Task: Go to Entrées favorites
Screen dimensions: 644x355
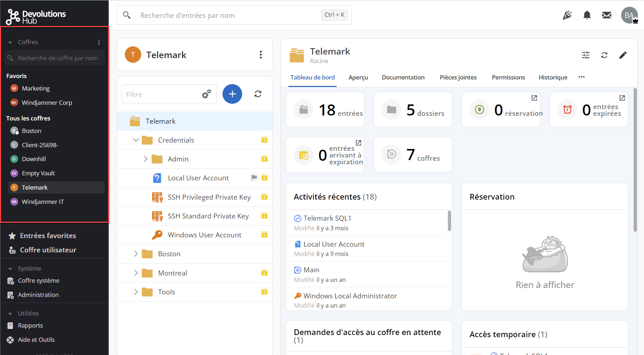Action: [x=48, y=236]
